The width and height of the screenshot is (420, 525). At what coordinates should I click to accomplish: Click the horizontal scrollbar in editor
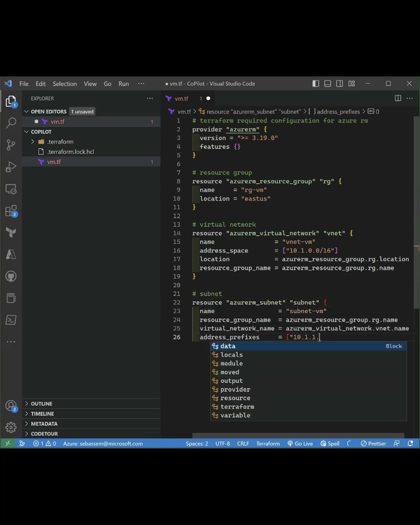298,436
